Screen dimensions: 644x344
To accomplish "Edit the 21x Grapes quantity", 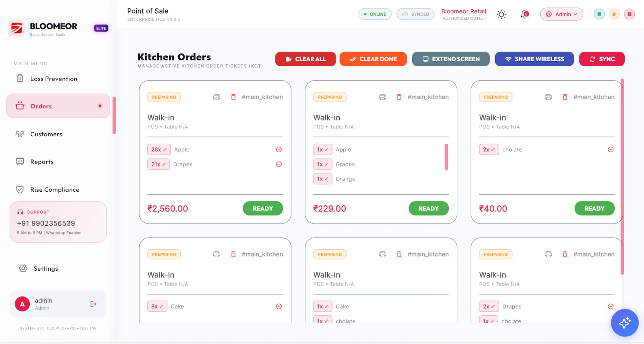I will (159, 164).
